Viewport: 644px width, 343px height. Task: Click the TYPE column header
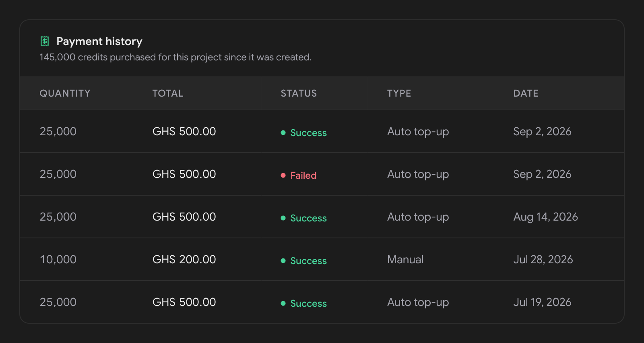(399, 93)
